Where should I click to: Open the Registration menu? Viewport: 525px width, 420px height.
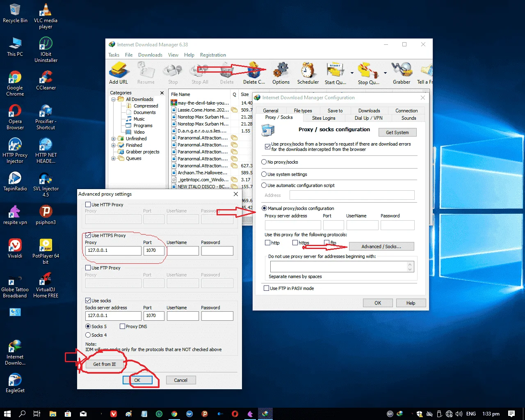[213, 55]
